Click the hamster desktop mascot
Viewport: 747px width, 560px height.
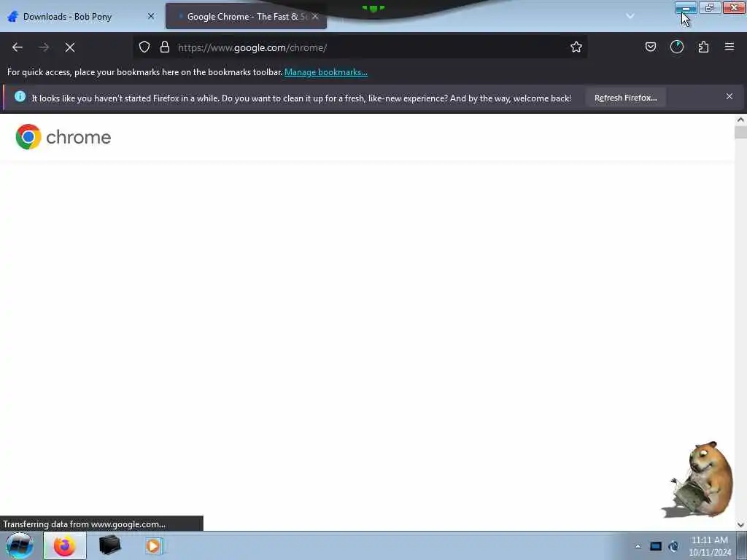tap(699, 480)
